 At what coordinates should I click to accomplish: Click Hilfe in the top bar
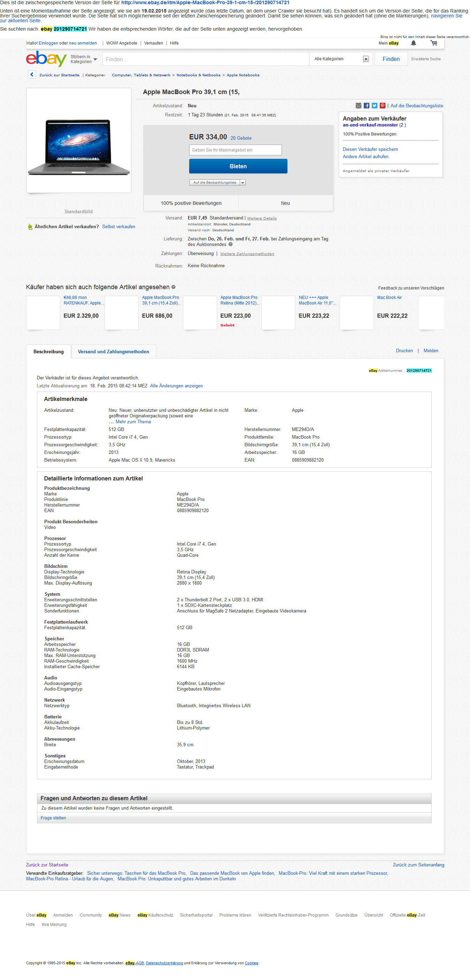coord(174,43)
